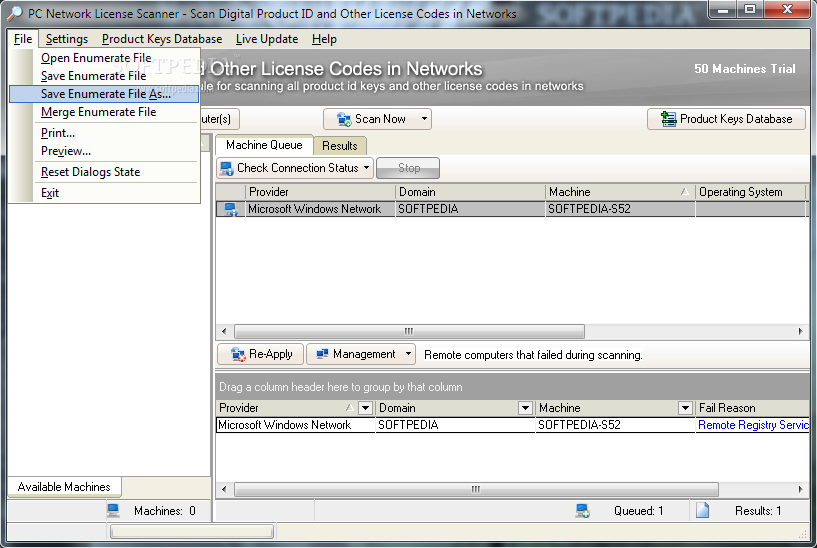Click the Machines computer icon in status bar
This screenshot has width=817, height=548.
(113, 510)
